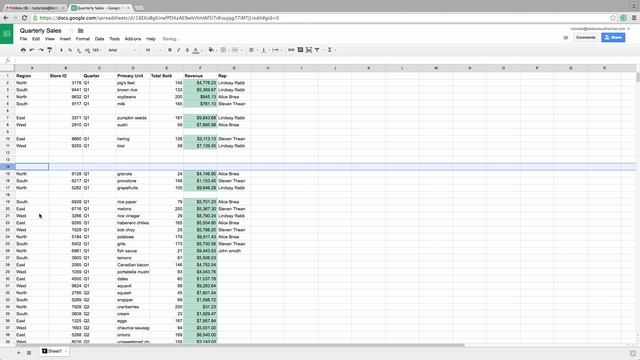Select column F header
This screenshot has height=360, width=640.
(x=200, y=68)
